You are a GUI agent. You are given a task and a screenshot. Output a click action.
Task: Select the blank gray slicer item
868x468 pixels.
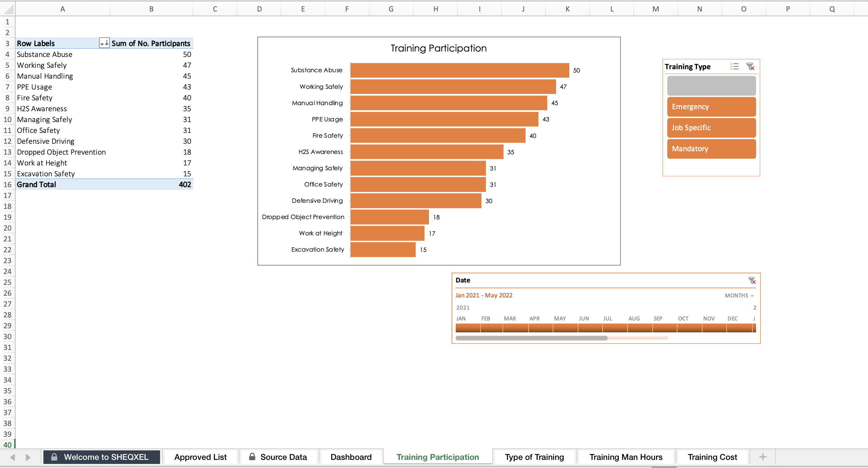point(711,86)
